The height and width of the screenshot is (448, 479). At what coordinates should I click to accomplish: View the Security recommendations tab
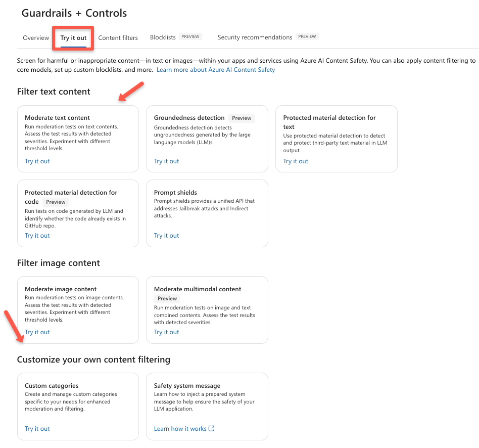click(255, 37)
